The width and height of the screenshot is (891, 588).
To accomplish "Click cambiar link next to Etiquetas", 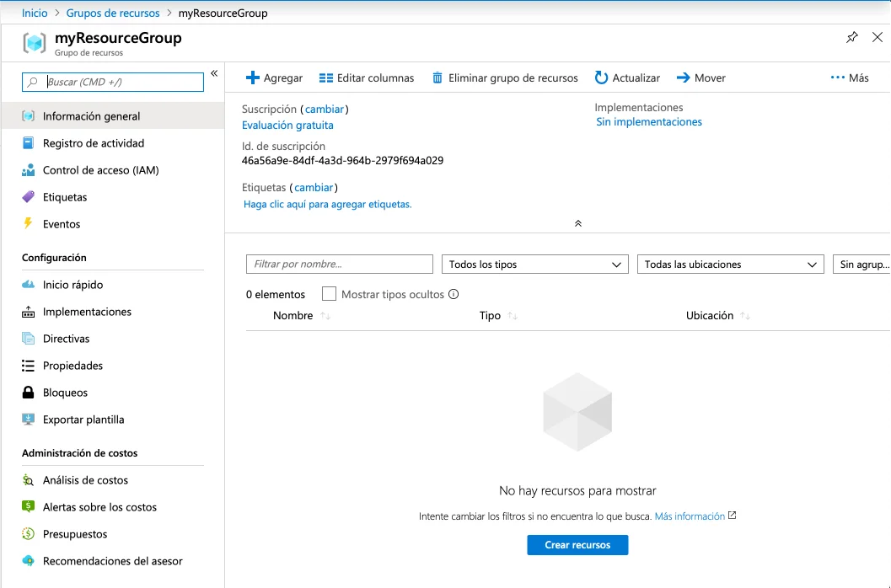I will point(314,188).
